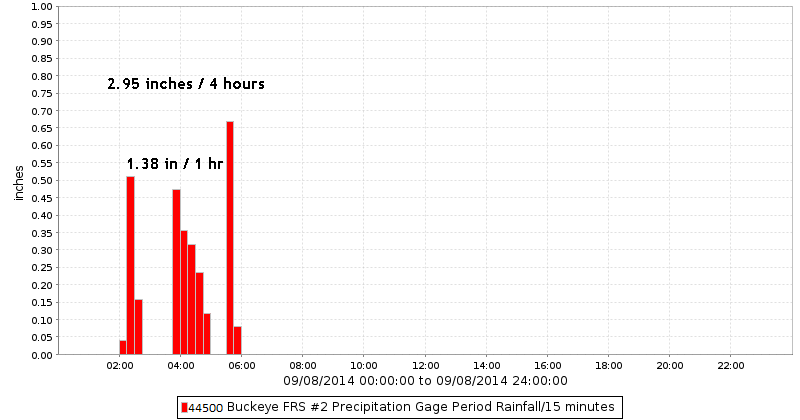Click the 0.90 y-axis tick label
This screenshot has width=800, height=420.
coord(42,41)
